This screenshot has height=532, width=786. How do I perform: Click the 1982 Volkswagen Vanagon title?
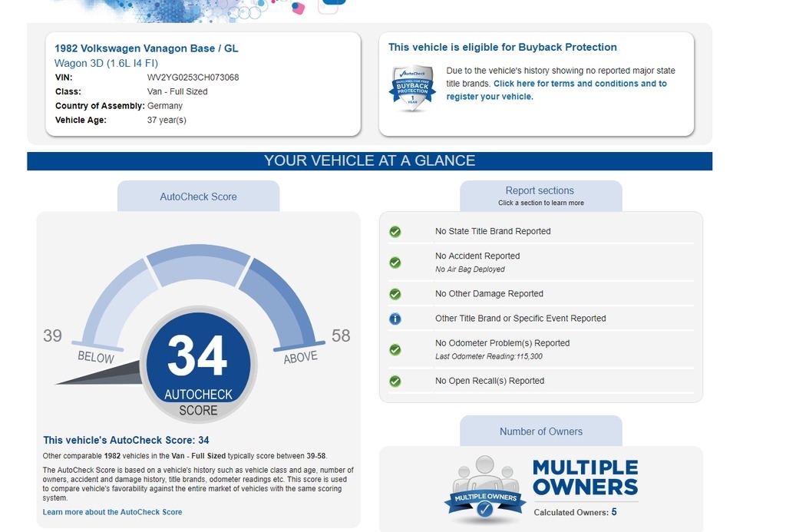point(147,48)
